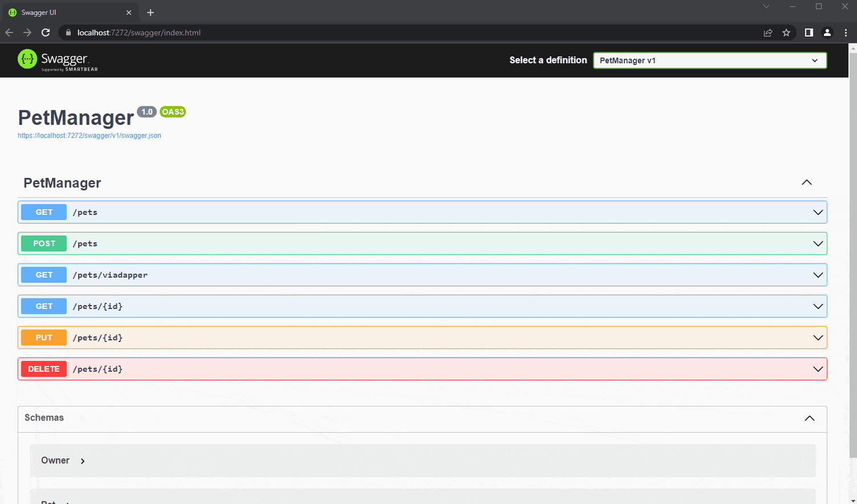This screenshot has height=504, width=857.
Task: Select the Swagger UI browser tab
Action: 71,13
